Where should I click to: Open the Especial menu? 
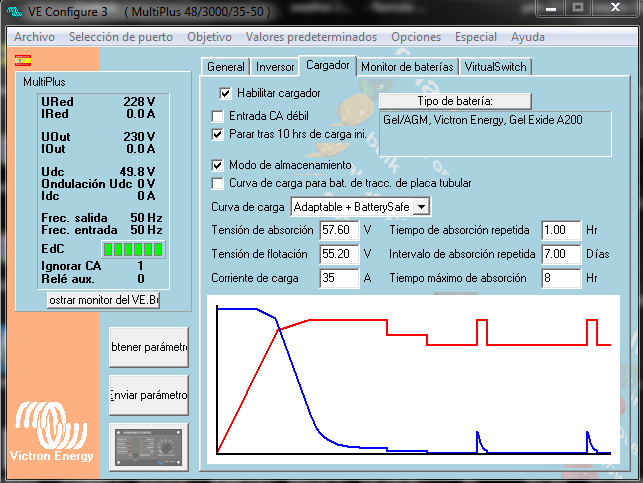[476, 37]
